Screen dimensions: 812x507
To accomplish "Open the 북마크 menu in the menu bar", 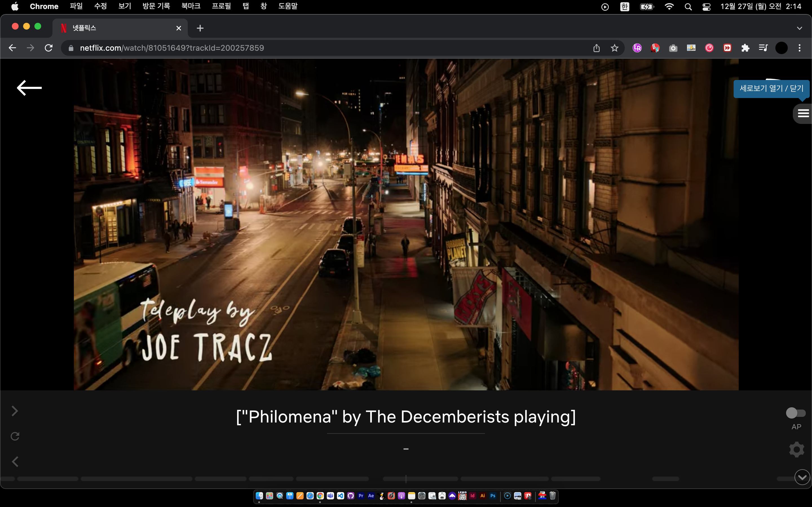I will (x=191, y=6).
